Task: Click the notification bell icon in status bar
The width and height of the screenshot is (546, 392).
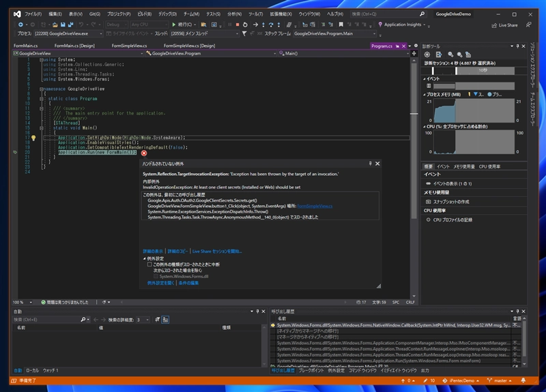Action: [x=523, y=380]
